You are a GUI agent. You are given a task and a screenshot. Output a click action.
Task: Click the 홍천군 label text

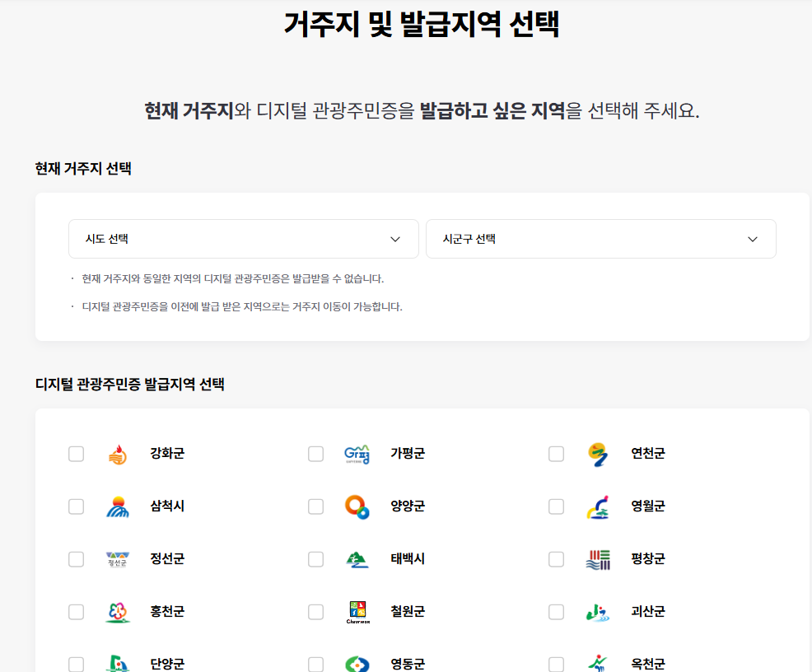tap(167, 611)
